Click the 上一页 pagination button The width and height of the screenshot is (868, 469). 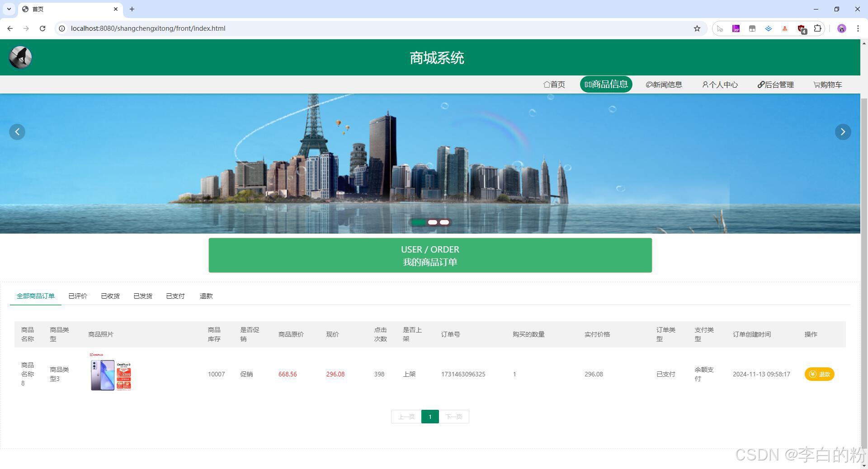(406, 417)
